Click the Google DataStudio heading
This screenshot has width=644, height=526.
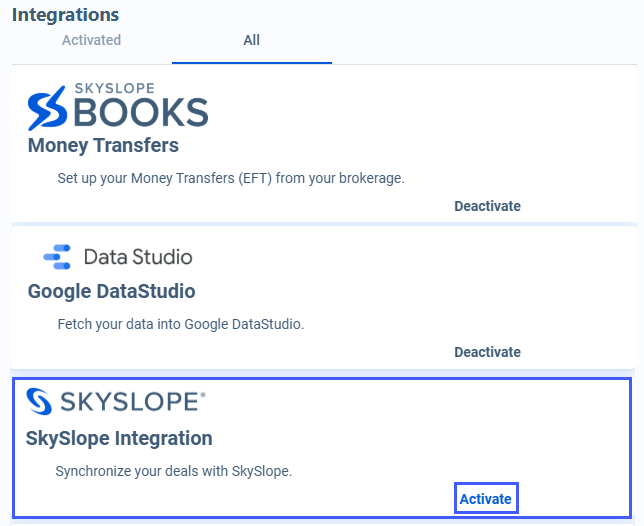click(x=111, y=292)
